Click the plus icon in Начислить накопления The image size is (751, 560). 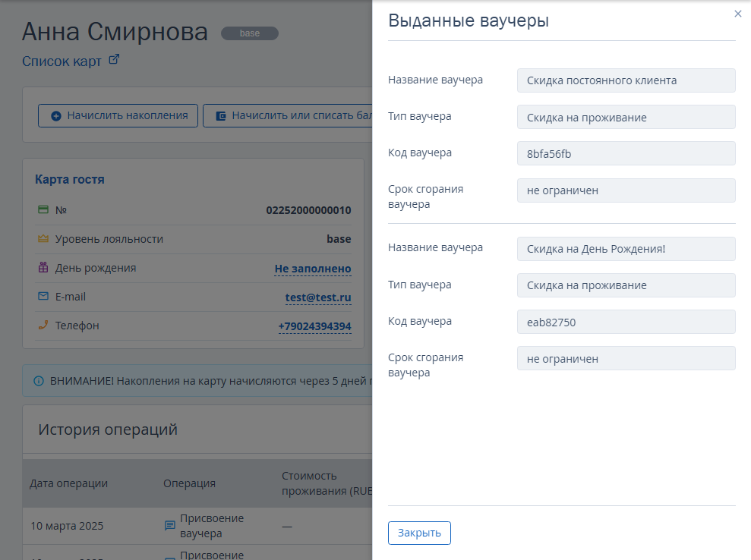click(x=56, y=116)
